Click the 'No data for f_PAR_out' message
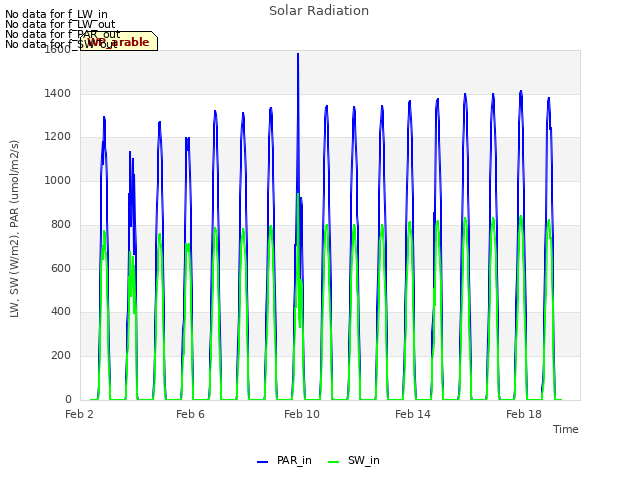Image resolution: width=640 pixels, height=480 pixels. (62, 34)
